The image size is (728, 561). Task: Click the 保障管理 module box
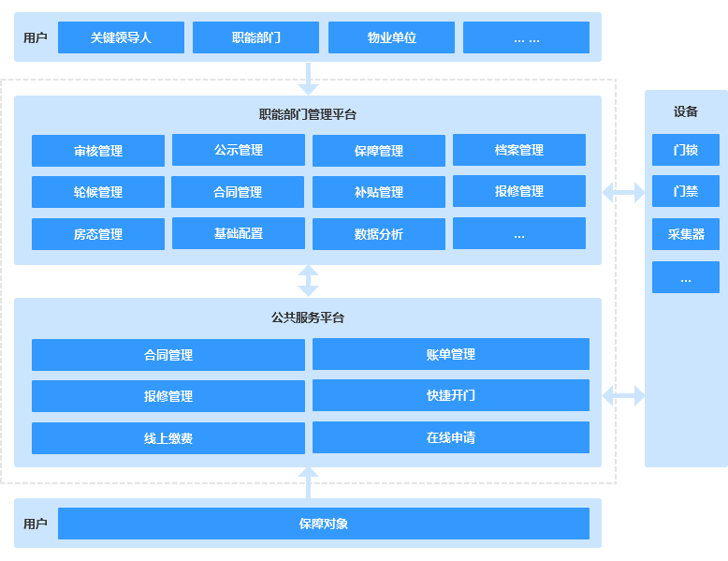pos(379,151)
